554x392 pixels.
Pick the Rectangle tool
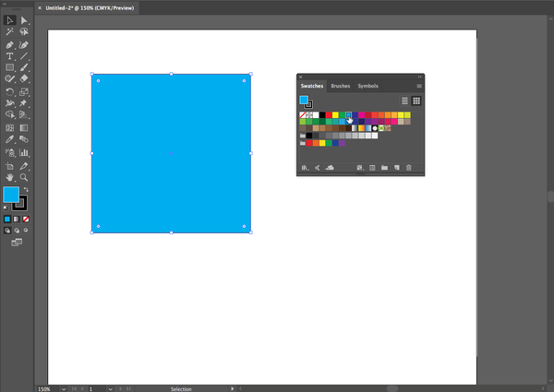click(x=9, y=68)
